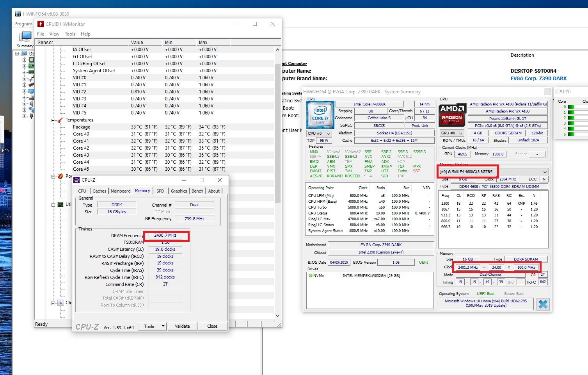This screenshot has width=588, height=375.
Task: Switch to the Mainboard tab in CPU-Z
Action: point(121,191)
